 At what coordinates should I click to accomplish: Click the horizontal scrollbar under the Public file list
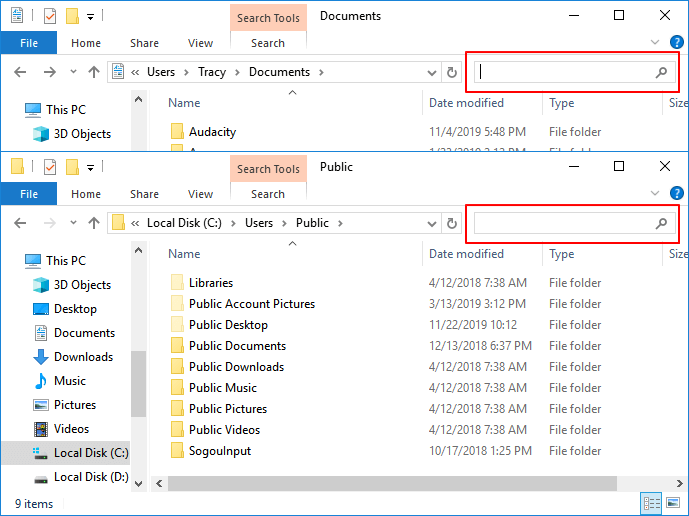pyautogui.click(x=400, y=483)
